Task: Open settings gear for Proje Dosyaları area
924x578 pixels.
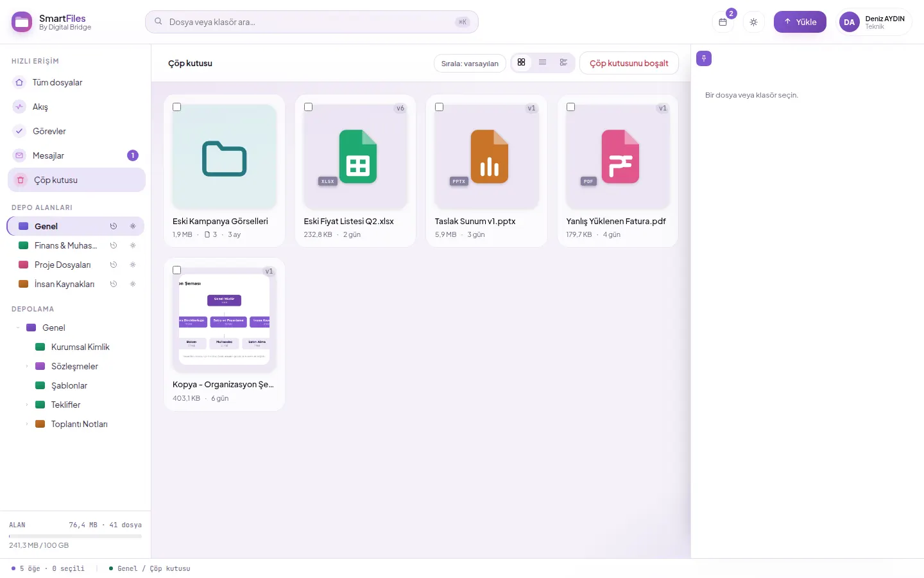Action: (133, 265)
